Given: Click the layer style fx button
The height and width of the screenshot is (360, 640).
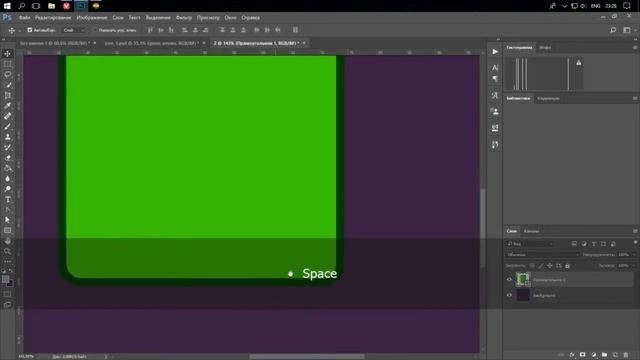Looking at the screenshot, I should pos(572,355).
